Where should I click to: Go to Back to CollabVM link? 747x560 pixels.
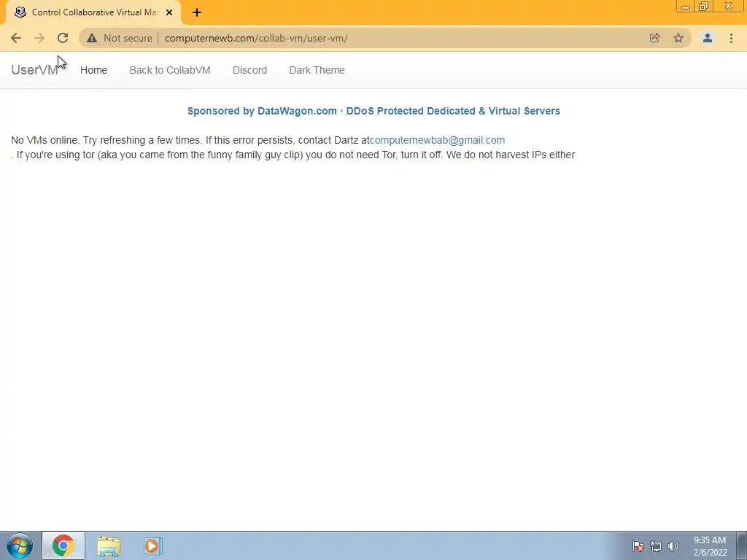point(169,70)
